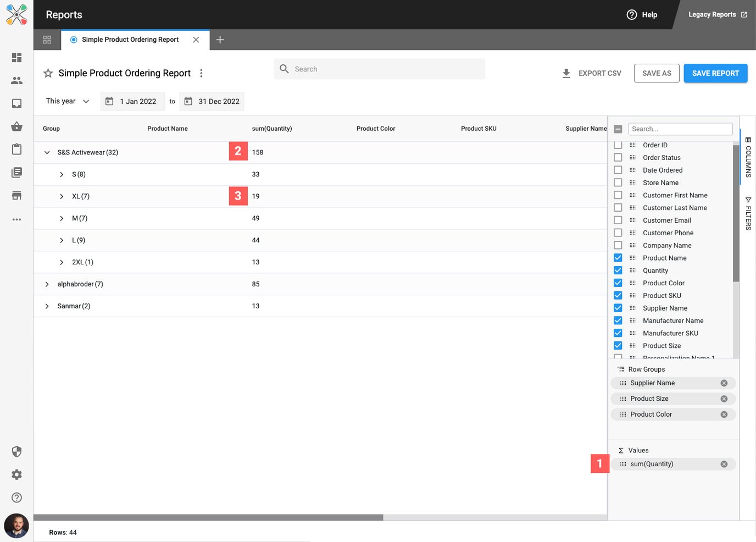
Task: Click the Save Report button
Action: click(x=715, y=73)
